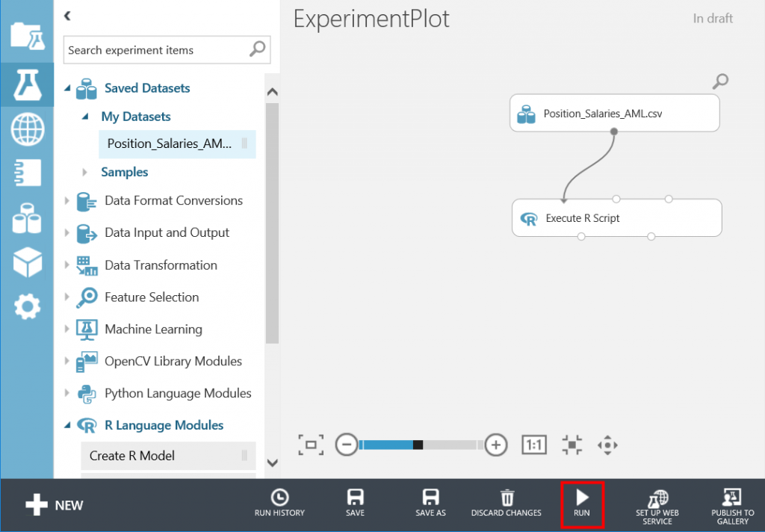Select the Position_Salaries_AML.csv canvas module

[x=615, y=114]
